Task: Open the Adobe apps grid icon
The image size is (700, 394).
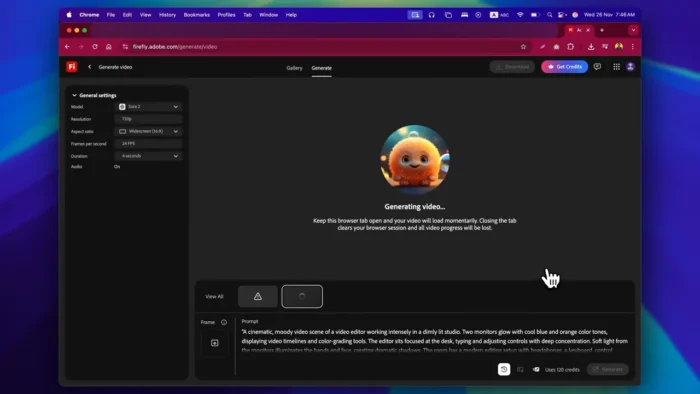Action: pyautogui.click(x=616, y=67)
